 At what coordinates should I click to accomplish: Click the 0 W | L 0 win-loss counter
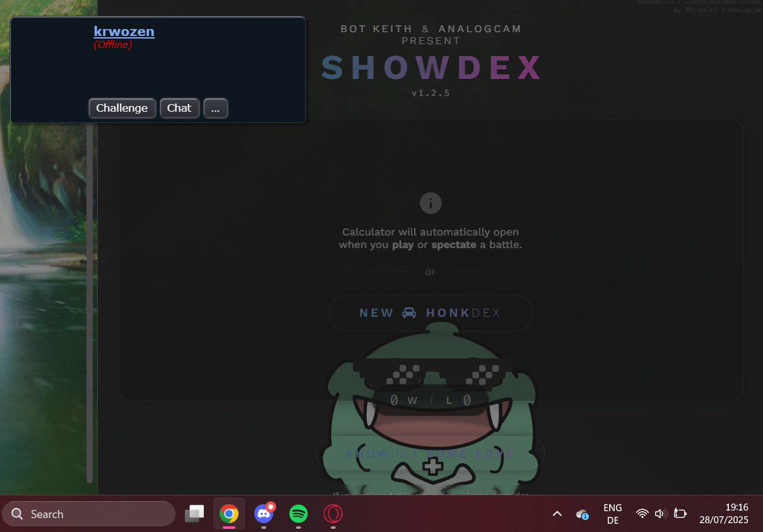coord(430,400)
